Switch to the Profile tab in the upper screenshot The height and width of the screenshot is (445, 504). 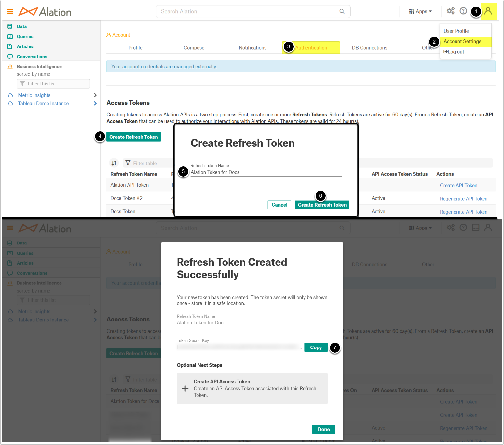135,48
